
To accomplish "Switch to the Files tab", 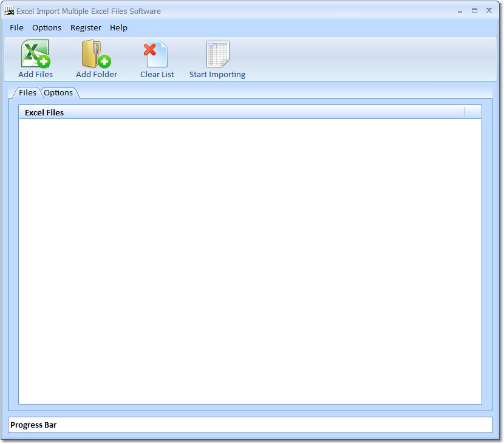I will point(27,92).
